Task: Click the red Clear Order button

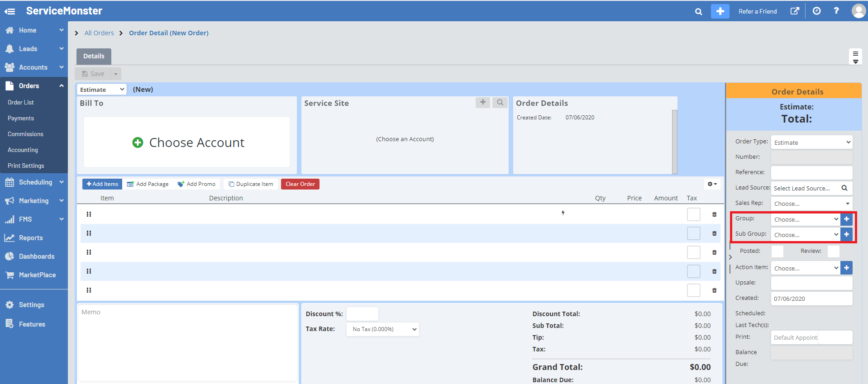Action: coord(300,184)
